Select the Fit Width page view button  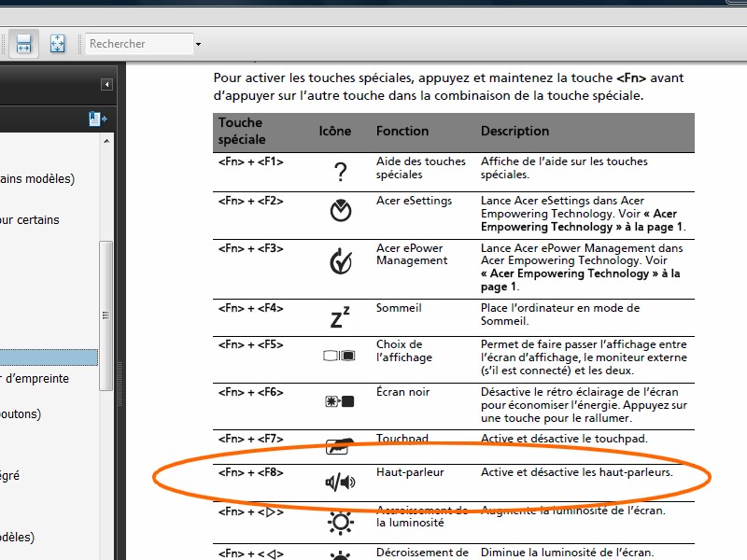pos(23,44)
